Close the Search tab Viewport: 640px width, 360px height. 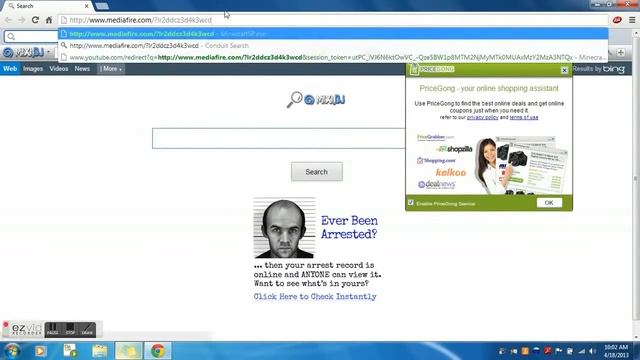(x=87, y=6)
